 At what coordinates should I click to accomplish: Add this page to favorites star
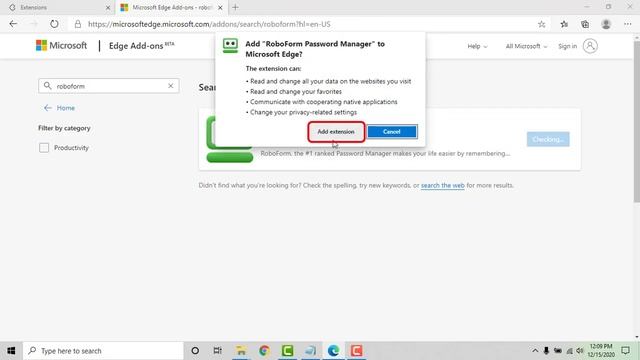point(541,24)
